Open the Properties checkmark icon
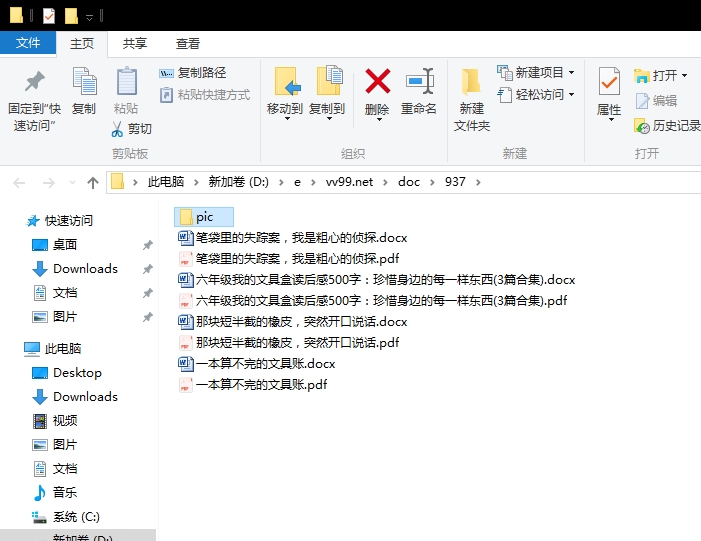Screen dimensions: 701x541 [x=609, y=82]
